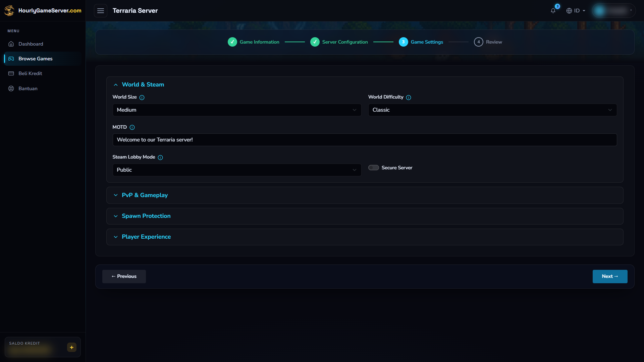This screenshot has height=362, width=644.
Task: Open the World Size dropdown
Action: [x=237, y=110]
